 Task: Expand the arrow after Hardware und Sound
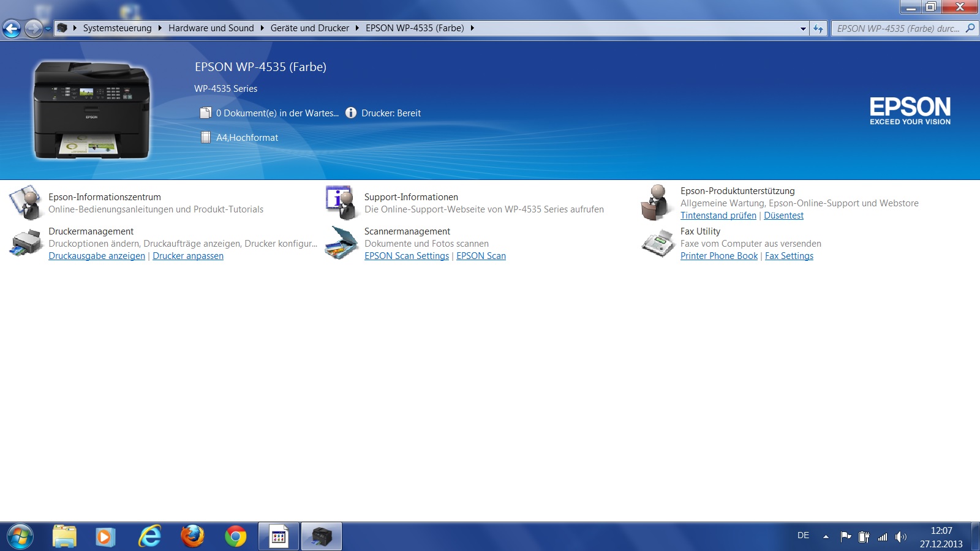point(262,28)
